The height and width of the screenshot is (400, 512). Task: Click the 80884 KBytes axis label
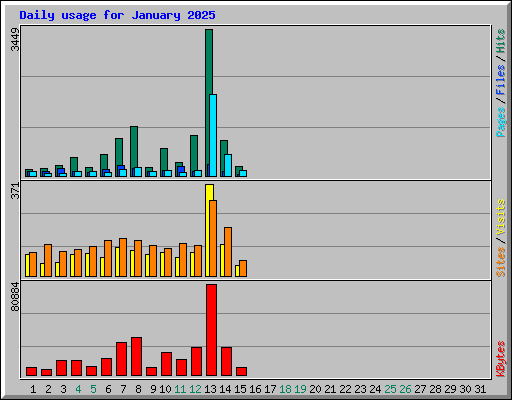[x=15, y=297]
